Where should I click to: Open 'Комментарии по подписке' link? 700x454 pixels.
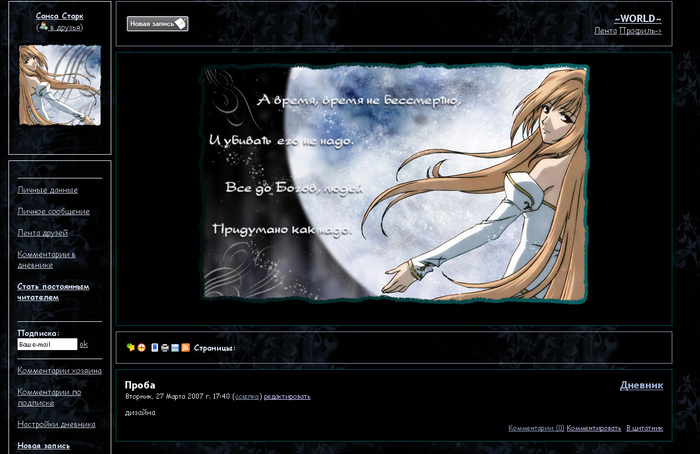49,397
